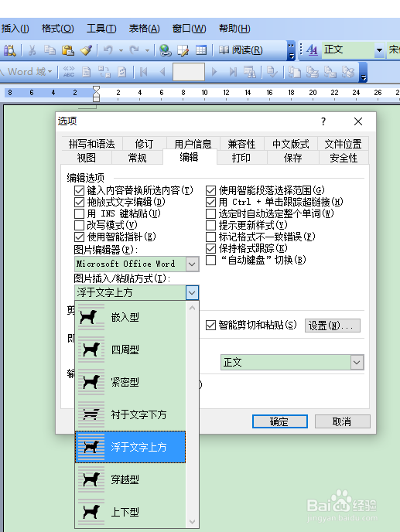The height and width of the screenshot is (532, 400).
Task: Go to the first merge record
Action: [x=144, y=72]
